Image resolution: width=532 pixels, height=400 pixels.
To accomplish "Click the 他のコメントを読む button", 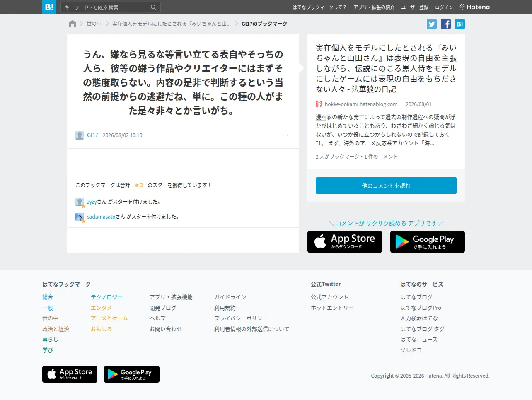I will click(x=386, y=186).
